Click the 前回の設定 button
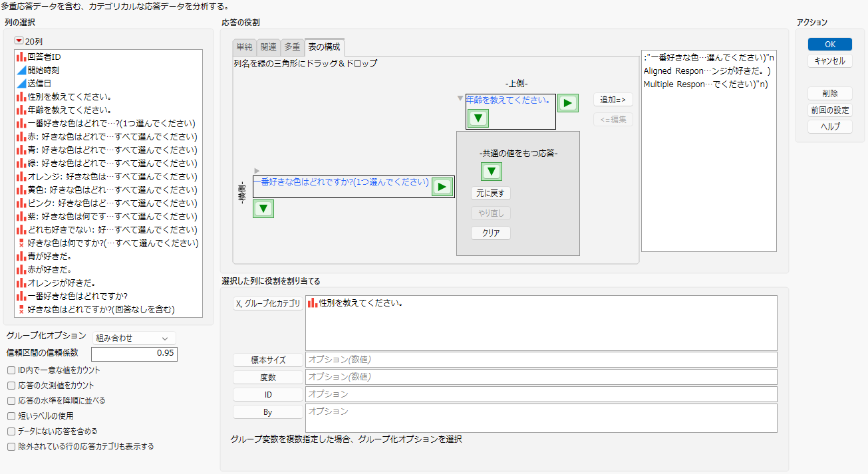The height and width of the screenshot is (474, 868). click(830, 110)
